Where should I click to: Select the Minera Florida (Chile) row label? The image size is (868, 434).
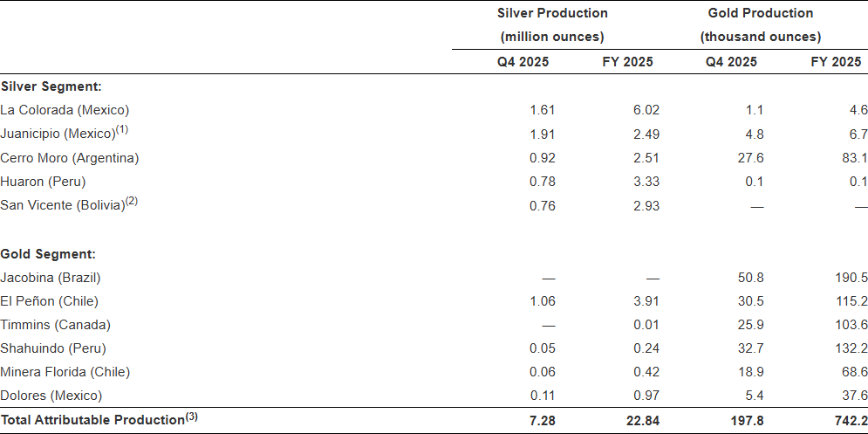[65, 372]
